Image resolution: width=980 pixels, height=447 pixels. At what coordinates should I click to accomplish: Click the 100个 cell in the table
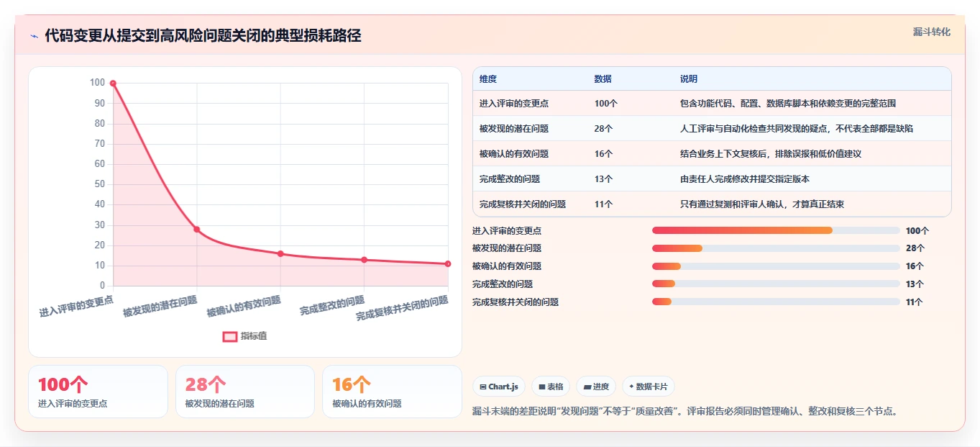click(x=606, y=104)
